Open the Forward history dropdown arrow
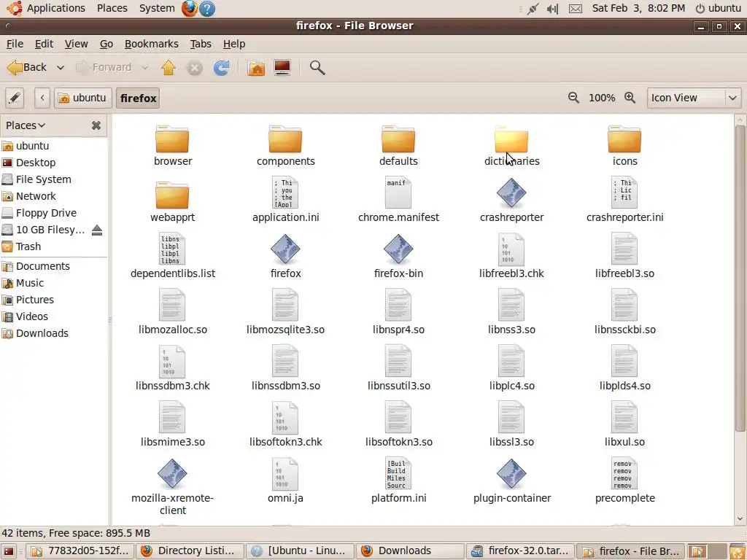This screenshot has width=747, height=560. pyautogui.click(x=144, y=68)
